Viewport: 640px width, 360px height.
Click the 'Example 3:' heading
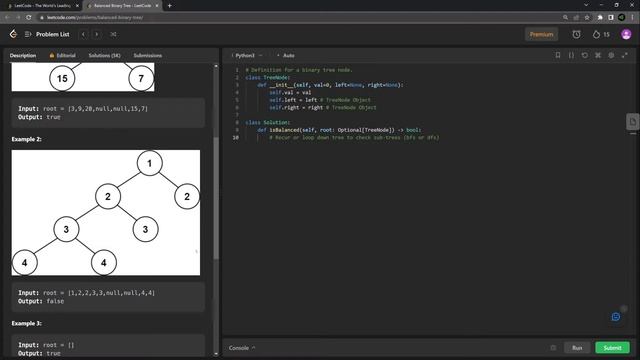point(27,323)
